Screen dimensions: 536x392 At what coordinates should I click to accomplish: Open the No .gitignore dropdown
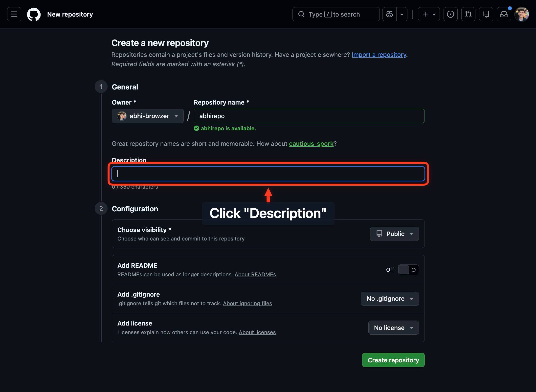390,299
